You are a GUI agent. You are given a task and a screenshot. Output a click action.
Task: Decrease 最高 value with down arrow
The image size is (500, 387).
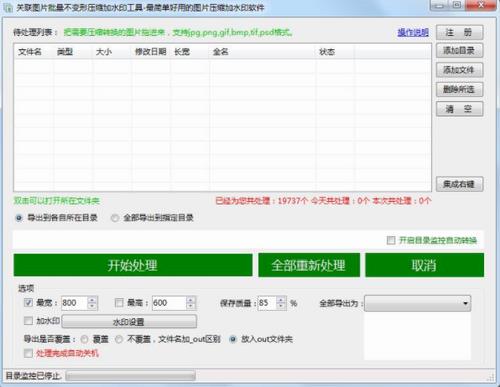[x=190, y=306]
